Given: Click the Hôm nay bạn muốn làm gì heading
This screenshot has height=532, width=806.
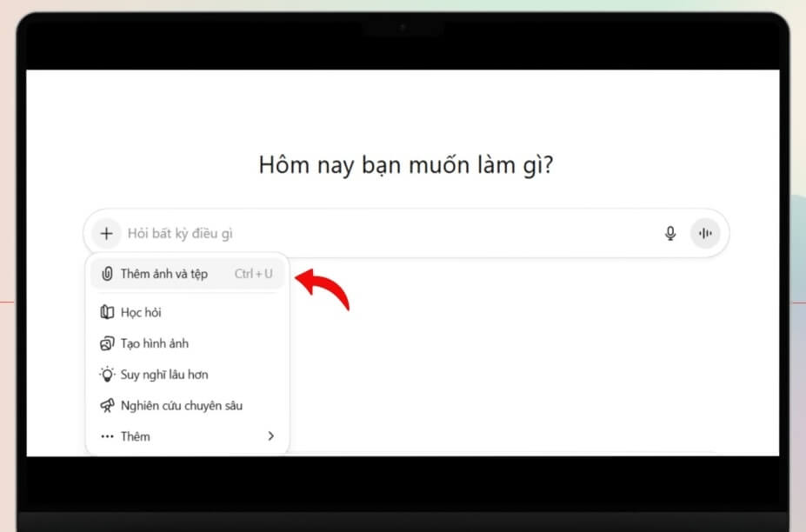Looking at the screenshot, I should click(406, 165).
